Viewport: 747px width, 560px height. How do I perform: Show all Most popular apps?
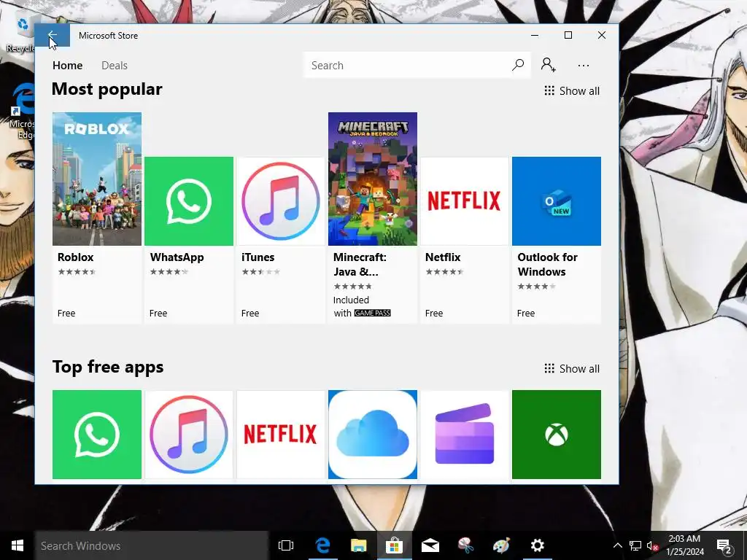pyautogui.click(x=572, y=91)
